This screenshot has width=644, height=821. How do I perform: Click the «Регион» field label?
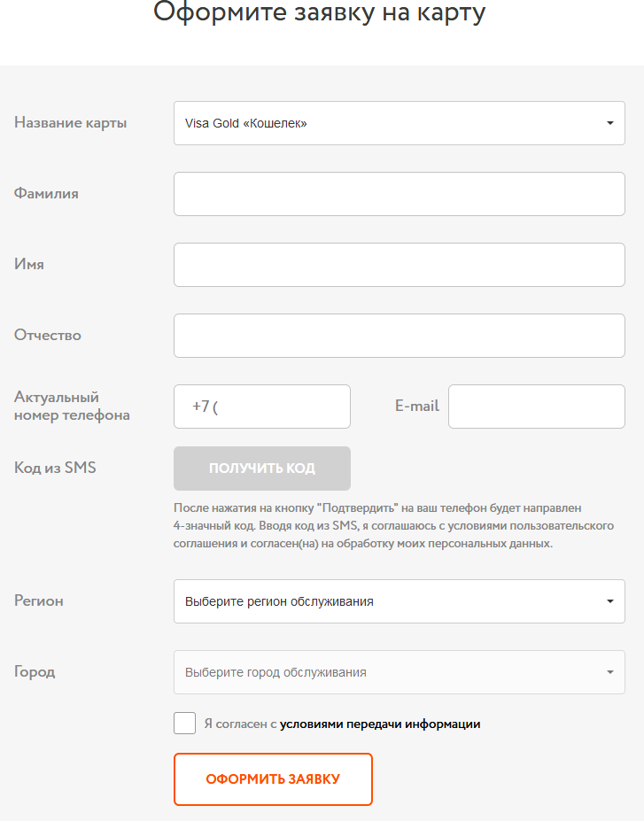(x=39, y=600)
